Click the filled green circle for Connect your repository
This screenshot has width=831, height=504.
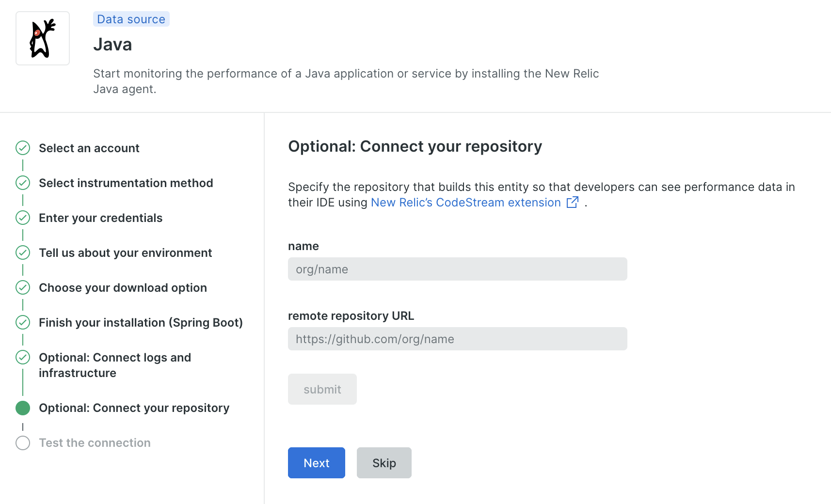click(23, 408)
